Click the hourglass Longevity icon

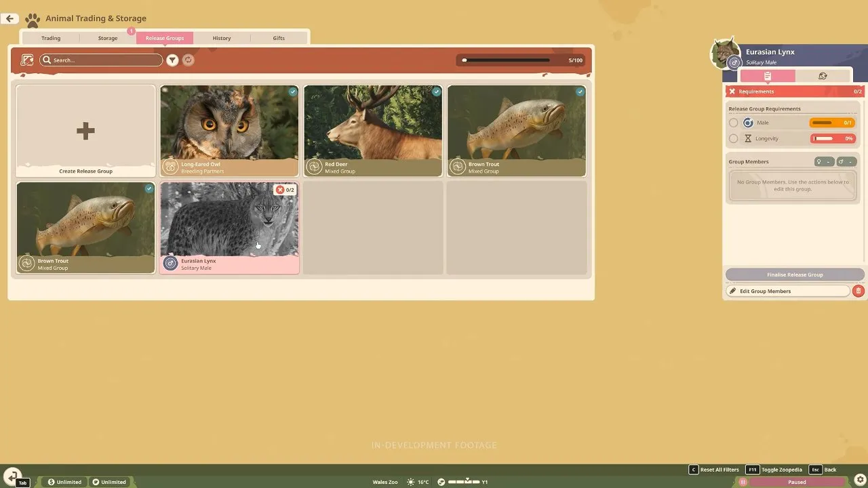(x=748, y=138)
